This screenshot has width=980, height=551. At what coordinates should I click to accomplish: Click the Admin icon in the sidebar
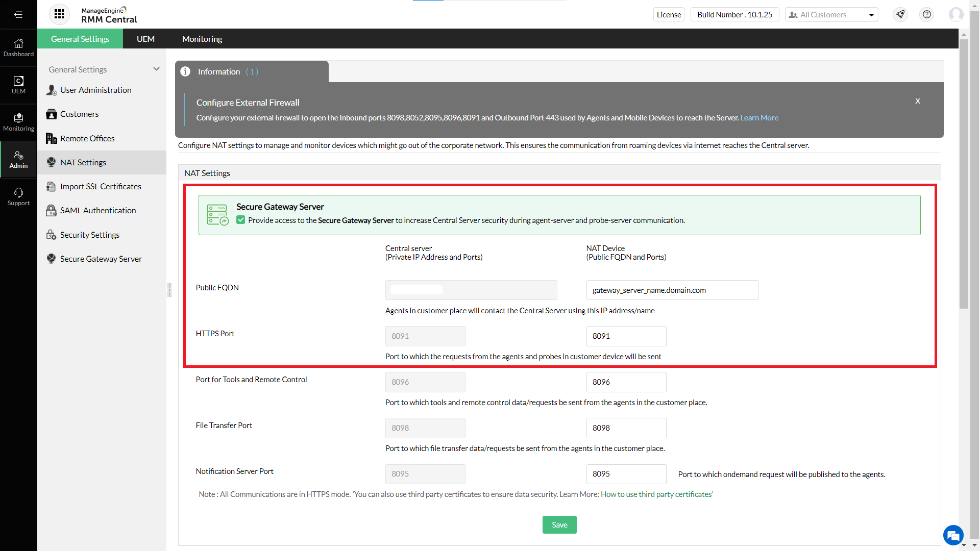click(x=18, y=159)
